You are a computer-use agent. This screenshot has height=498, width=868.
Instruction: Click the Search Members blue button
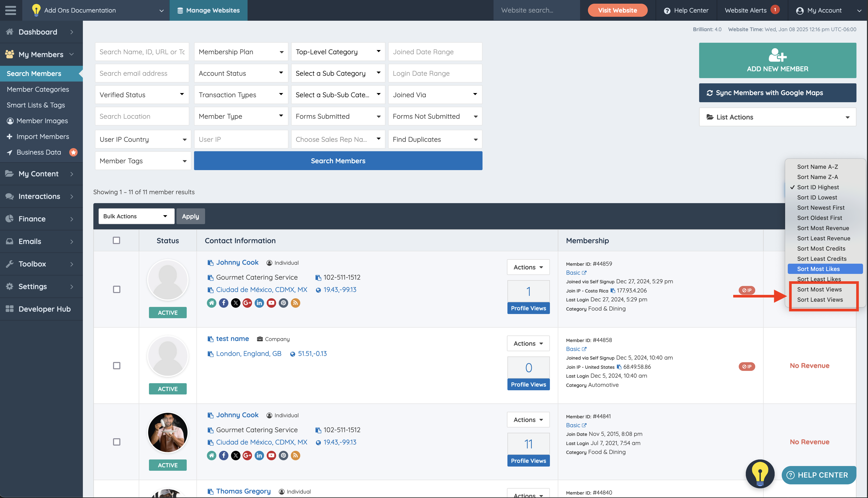[338, 161]
